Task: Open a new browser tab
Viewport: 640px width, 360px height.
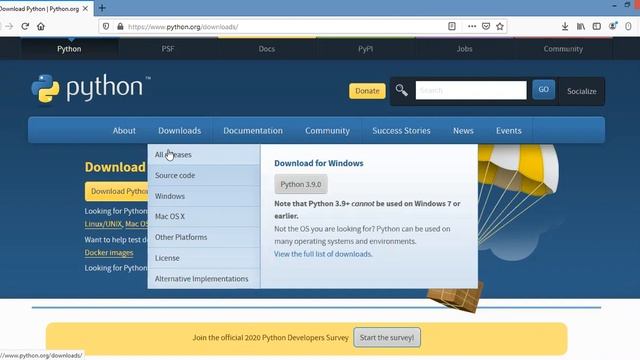Action: click(102, 8)
